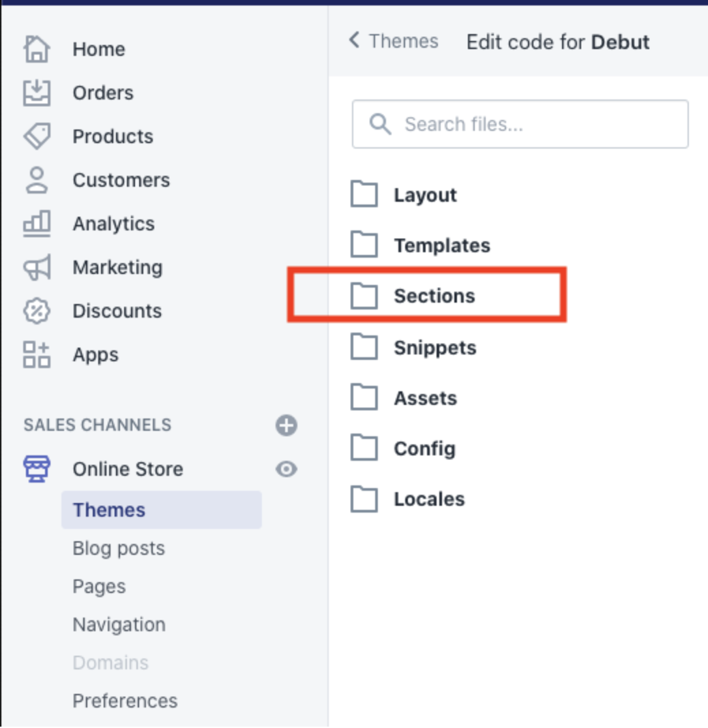Viewport: 708px width, 728px height.
Task: Click the Analytics bar chart icon
Action: [37, 224]
